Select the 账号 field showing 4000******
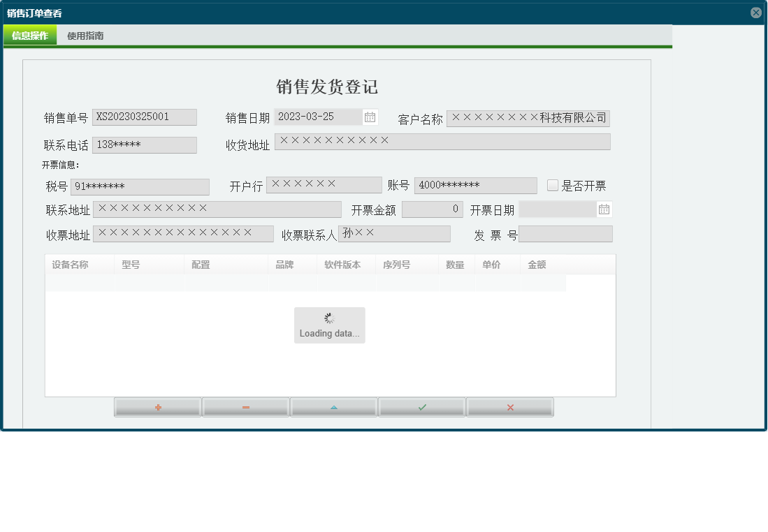Screen dimensions: 768x532 click(474, 185)
